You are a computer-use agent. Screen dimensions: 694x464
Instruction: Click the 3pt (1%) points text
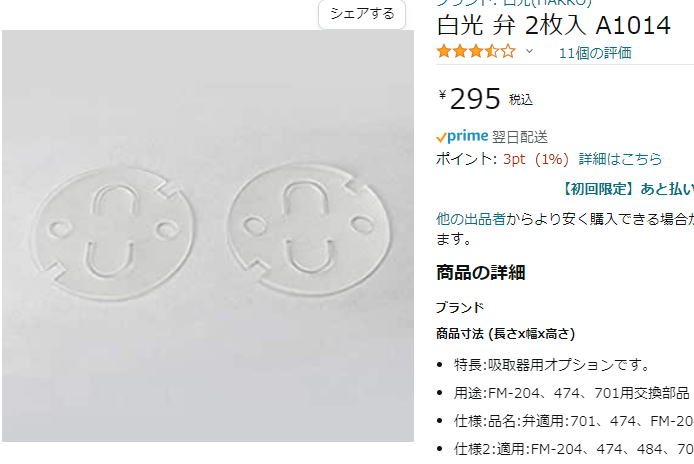click(536, 159)
